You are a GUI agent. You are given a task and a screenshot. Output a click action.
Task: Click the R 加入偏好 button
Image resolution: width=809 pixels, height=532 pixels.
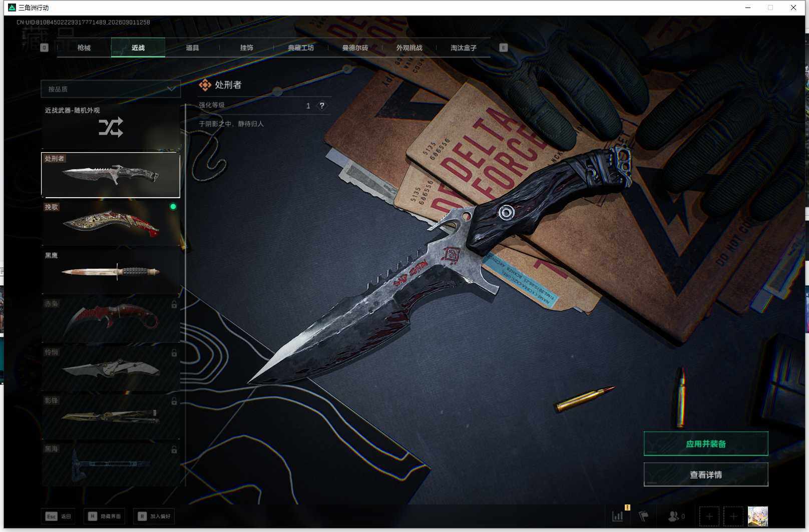[154, 516]
